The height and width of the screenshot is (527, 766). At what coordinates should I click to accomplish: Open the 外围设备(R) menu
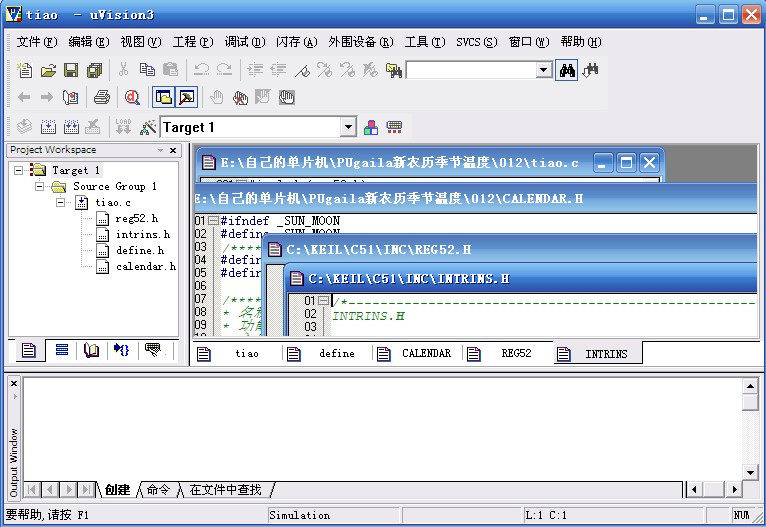point(361,42)
